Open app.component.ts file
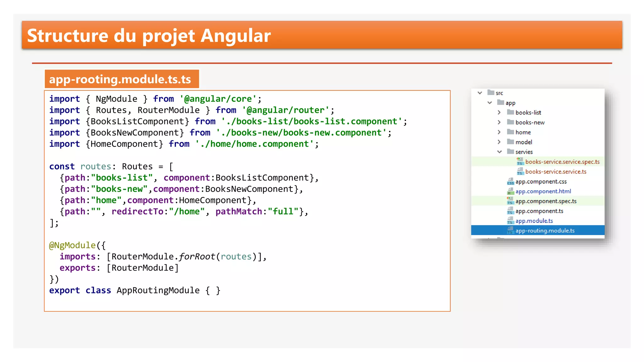The image size is (644, 362). pyautogui.click(x=539, y=211)
